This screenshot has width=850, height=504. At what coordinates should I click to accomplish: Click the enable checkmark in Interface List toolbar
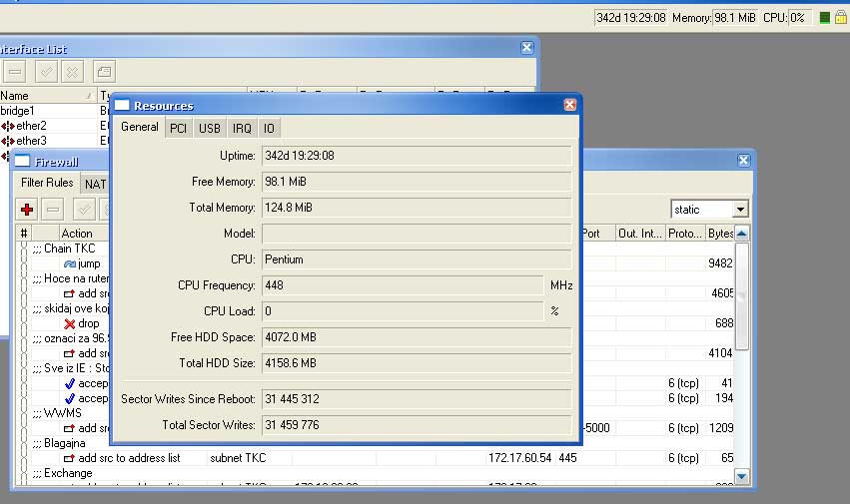point(46,72)
